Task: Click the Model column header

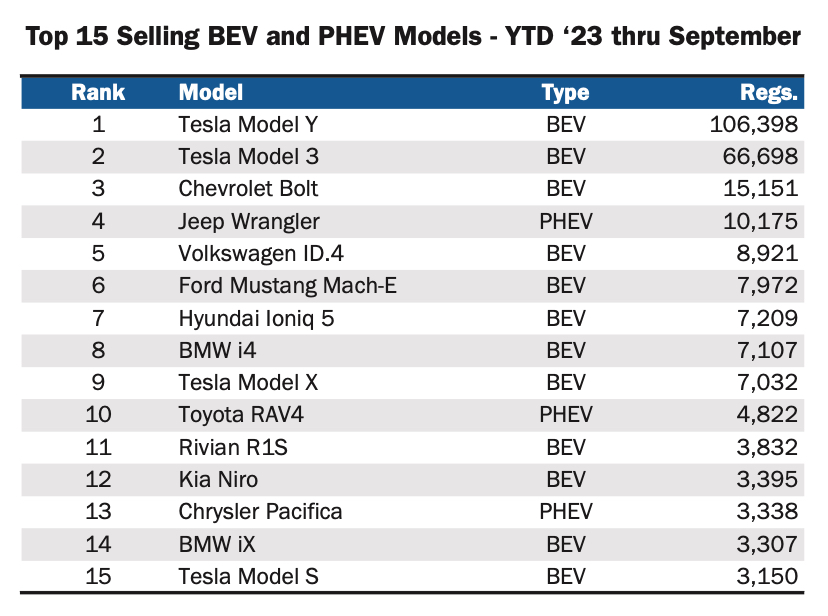Action: 211,93
